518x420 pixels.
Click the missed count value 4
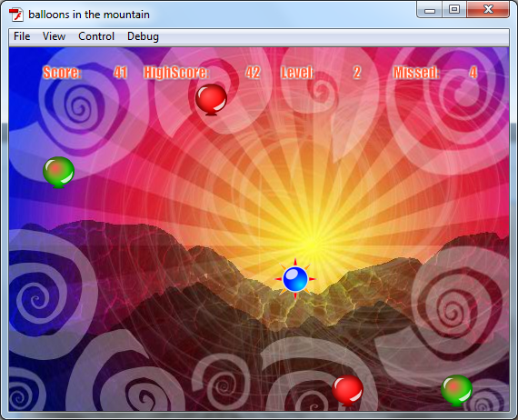pyautogui.click(x=473, y=73)
